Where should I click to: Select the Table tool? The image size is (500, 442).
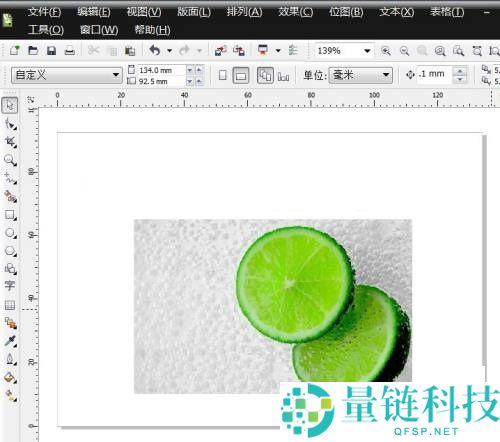10,305
